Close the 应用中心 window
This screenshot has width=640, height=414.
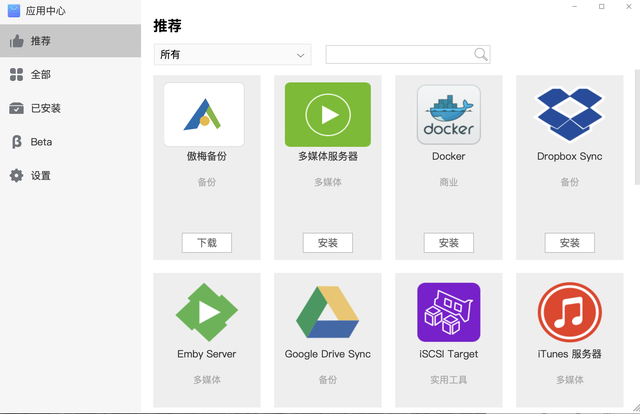629,7
